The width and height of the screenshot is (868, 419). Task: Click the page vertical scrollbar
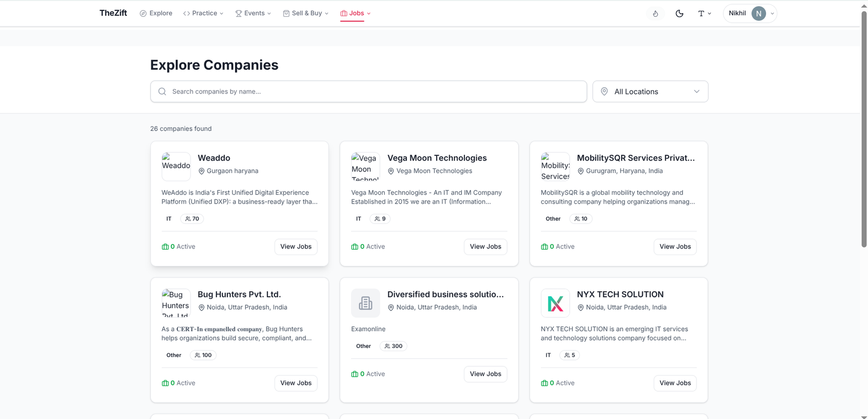click(864, 128)
